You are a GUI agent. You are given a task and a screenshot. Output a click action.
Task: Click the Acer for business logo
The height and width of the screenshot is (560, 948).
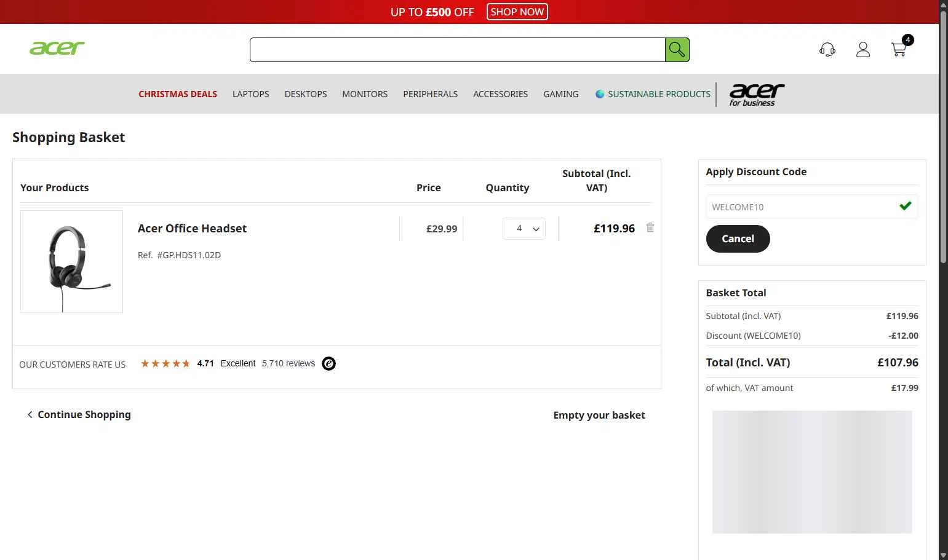(757, 95)
